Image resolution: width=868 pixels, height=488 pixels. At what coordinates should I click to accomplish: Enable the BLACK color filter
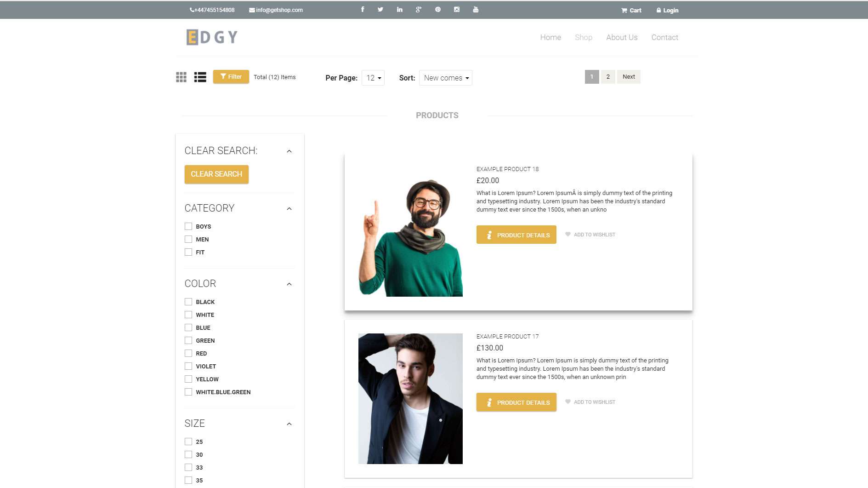188,302
